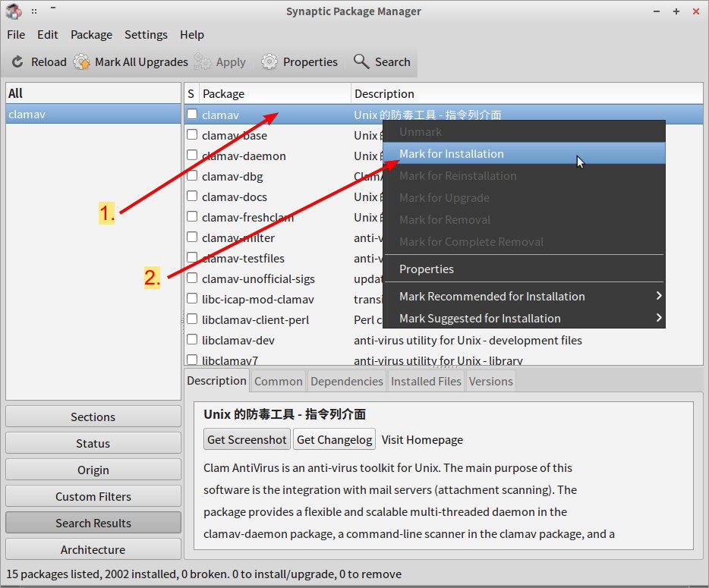Click the Origin filter button
This screenshot has height=588, width=709.
tap(93, 470)
